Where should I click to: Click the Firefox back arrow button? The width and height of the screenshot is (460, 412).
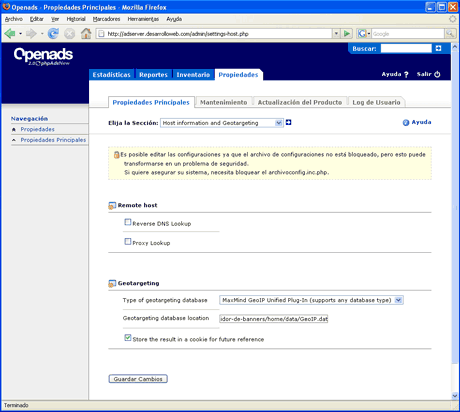[10, 34]
